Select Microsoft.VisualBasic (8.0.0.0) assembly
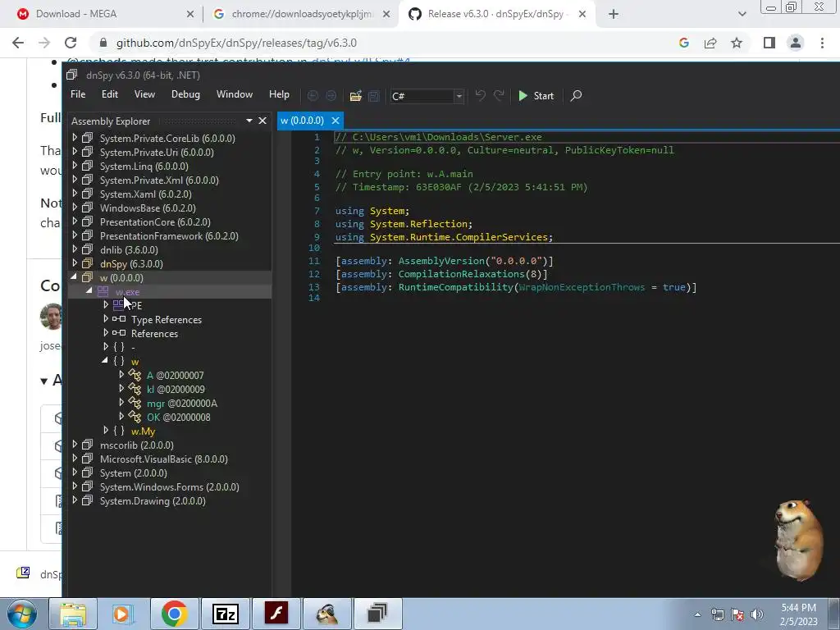 coord(164,459)
